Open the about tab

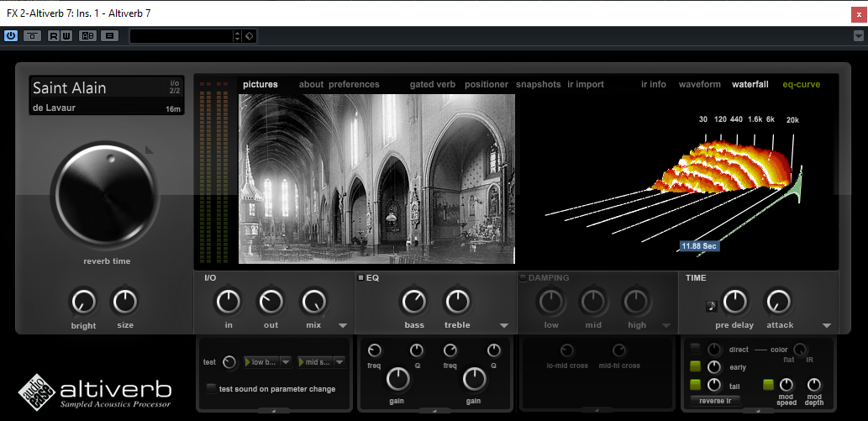[311, 85]
